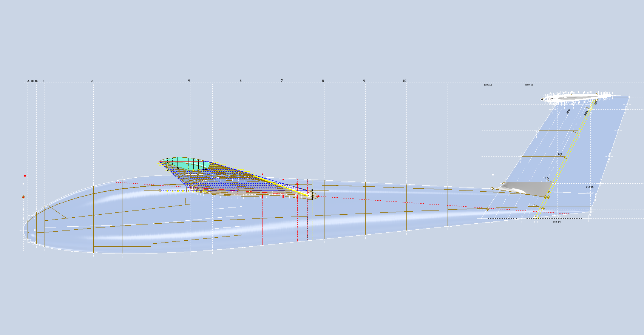Select the black handle at wing tip
Screen dimensions: 644x335
[x=312, y=190]
